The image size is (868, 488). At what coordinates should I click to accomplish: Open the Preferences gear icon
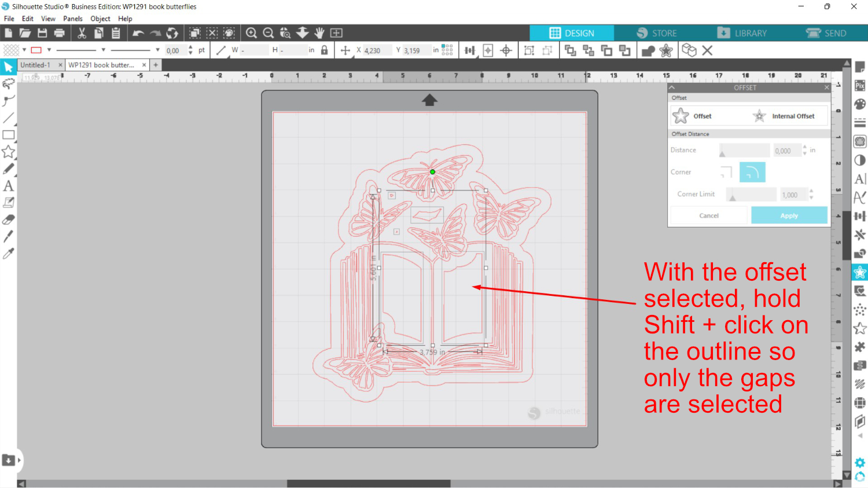pos(860,463)
